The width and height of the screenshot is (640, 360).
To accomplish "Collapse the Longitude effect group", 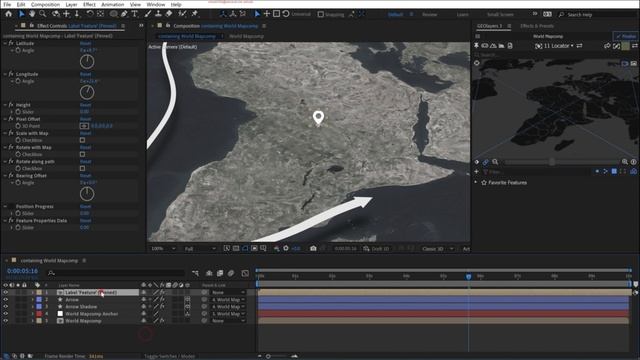I will [x=5, y=74].
